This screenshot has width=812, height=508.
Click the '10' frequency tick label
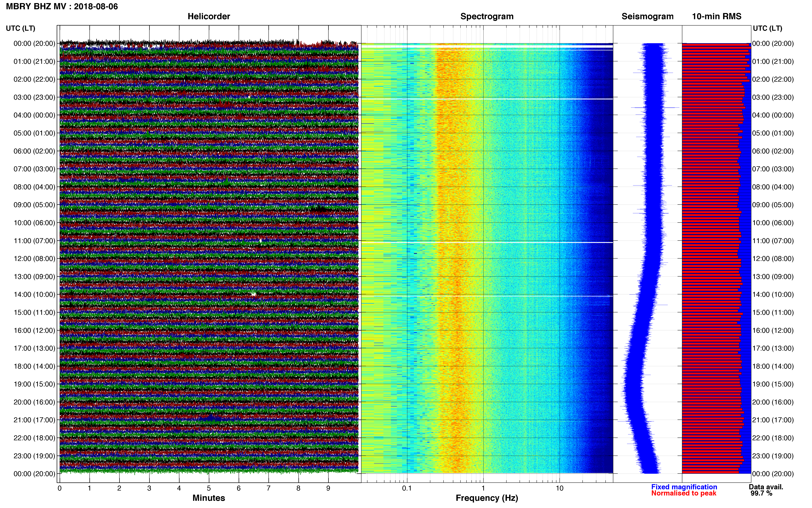tap(559, 488)
